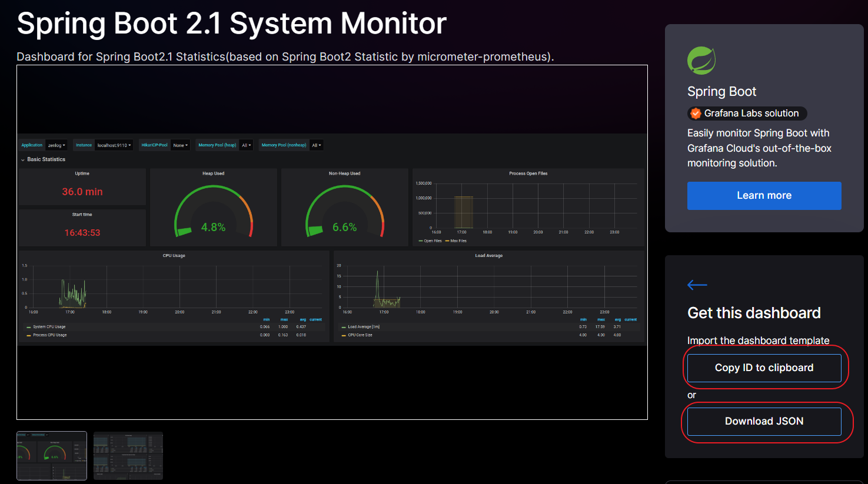Screen dimensions: 868x484
Task: Click the Spring Boot leaf logo
Action: pos(701,61)
